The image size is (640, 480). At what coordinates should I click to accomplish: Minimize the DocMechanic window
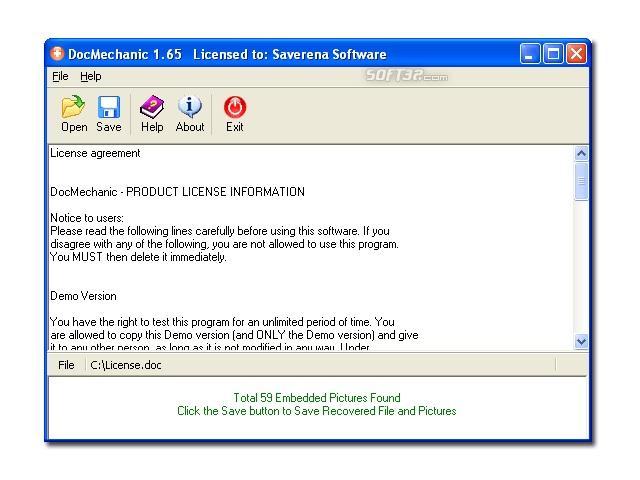pos(530,53)
